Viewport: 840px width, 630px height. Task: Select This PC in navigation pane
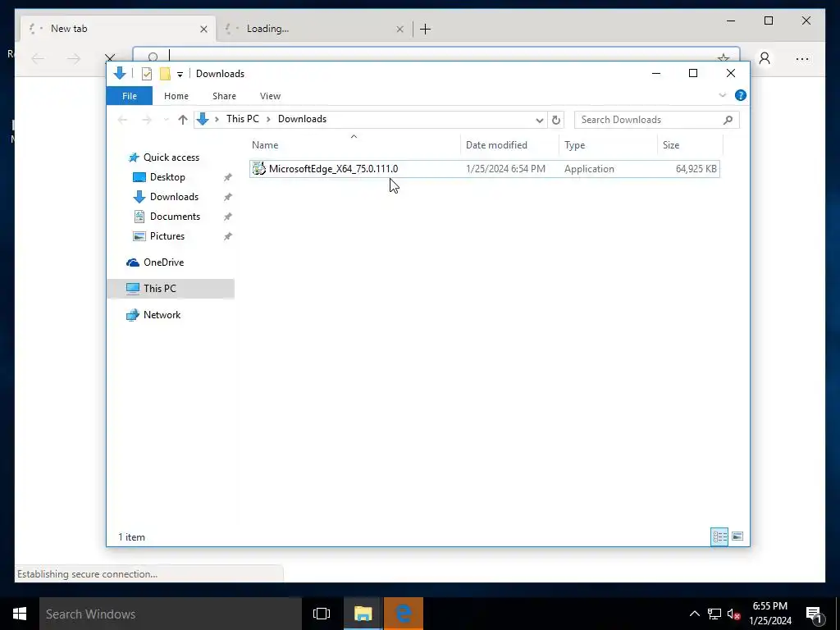coord(171,289)
